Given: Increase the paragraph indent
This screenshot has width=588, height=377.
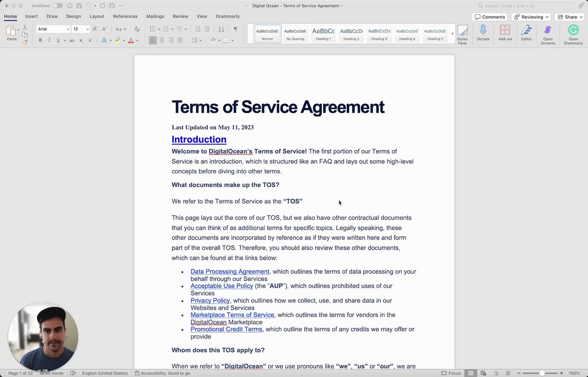Looking at the screenshot, I should [207, 29].
